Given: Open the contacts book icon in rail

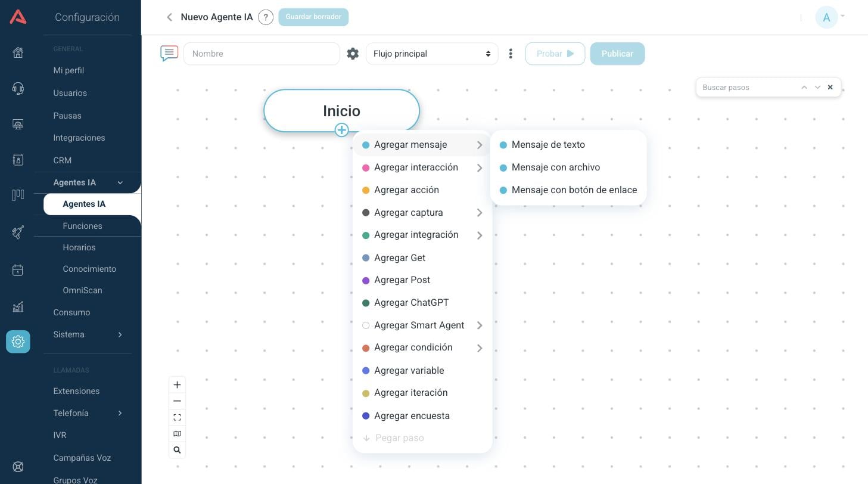Looking at the screenshot, I should click(x=18, y=160).
